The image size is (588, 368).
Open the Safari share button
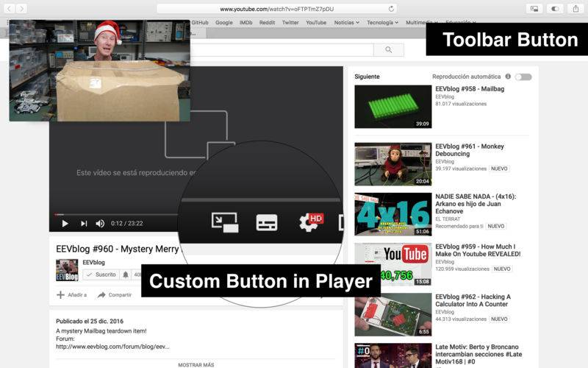tap(574, 9)
